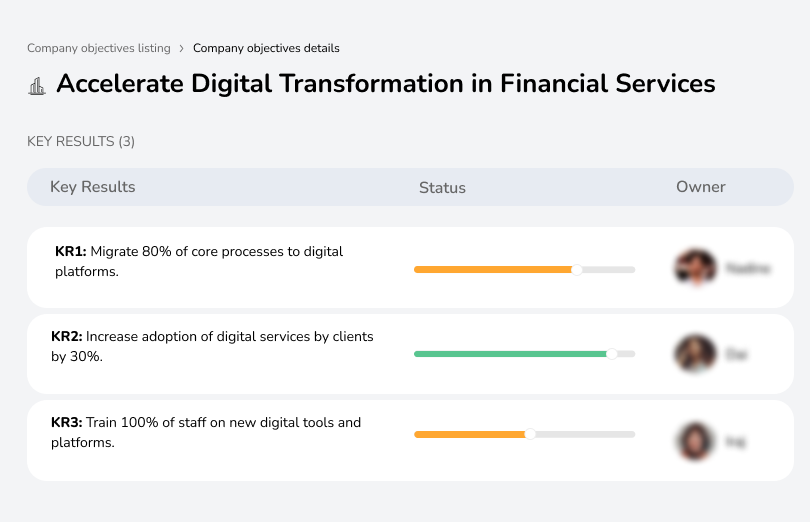Select the Accelerate Digital Transformation title

pos(386,84)
